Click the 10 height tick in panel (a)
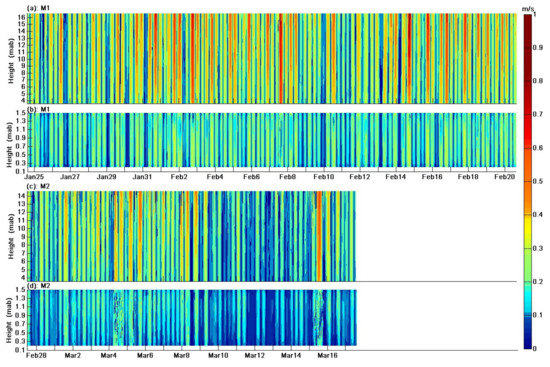550x367 pixels. click(x=22, y=59)
